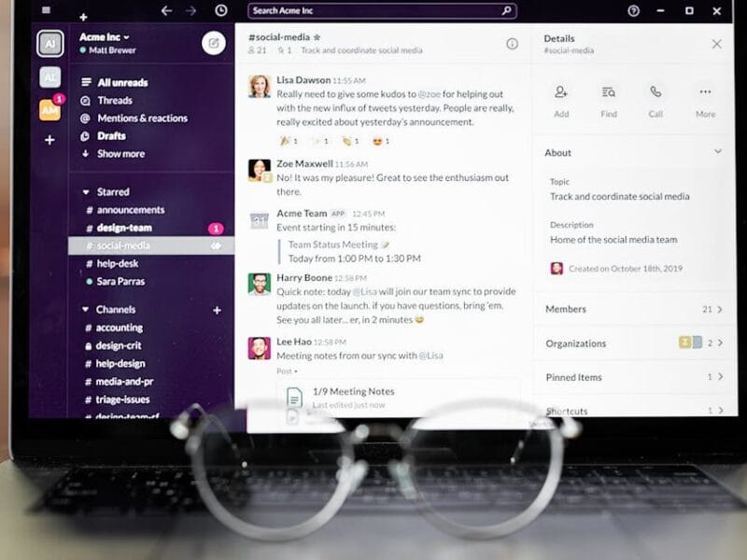Open the Post dropdown under Lee Hao
The image size is (747, 560).
click(287, 371)
